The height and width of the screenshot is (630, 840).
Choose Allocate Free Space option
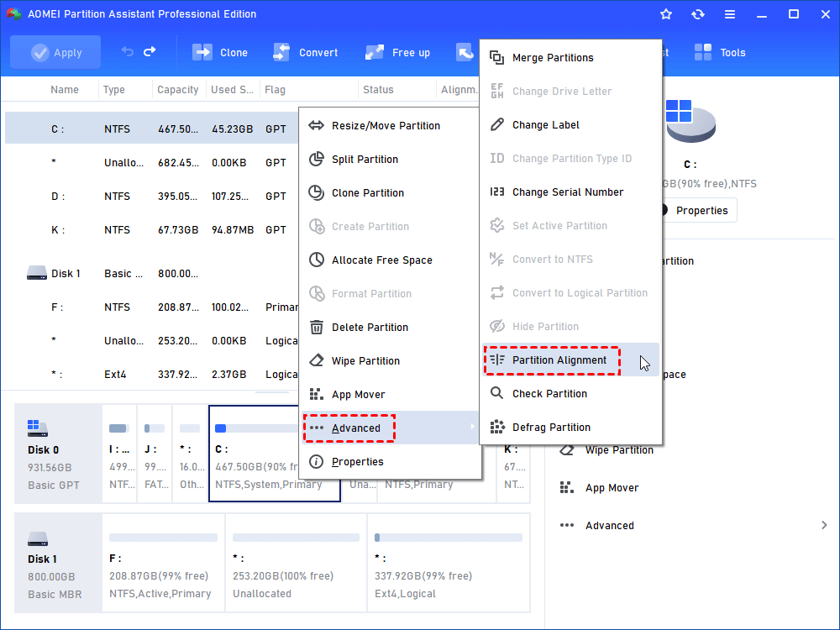coord(390,260)
